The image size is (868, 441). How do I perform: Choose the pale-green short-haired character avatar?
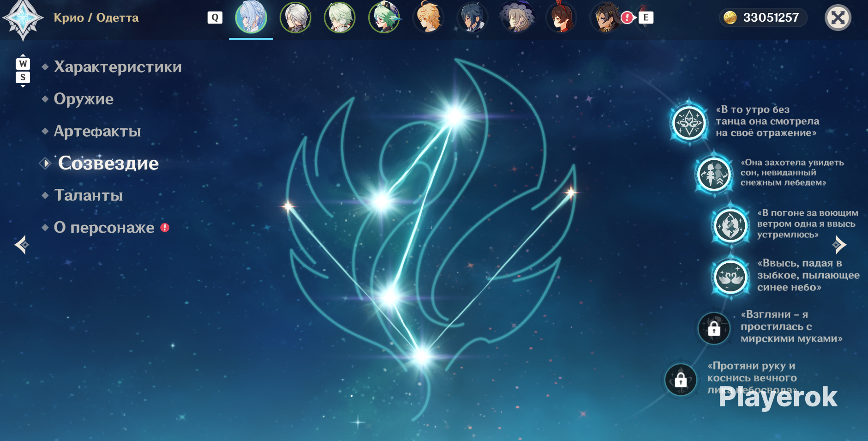[x=340, y=18]
